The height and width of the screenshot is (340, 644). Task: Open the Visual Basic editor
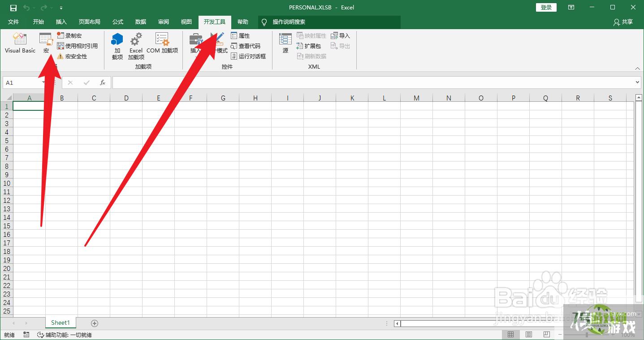tap(20, 44)
